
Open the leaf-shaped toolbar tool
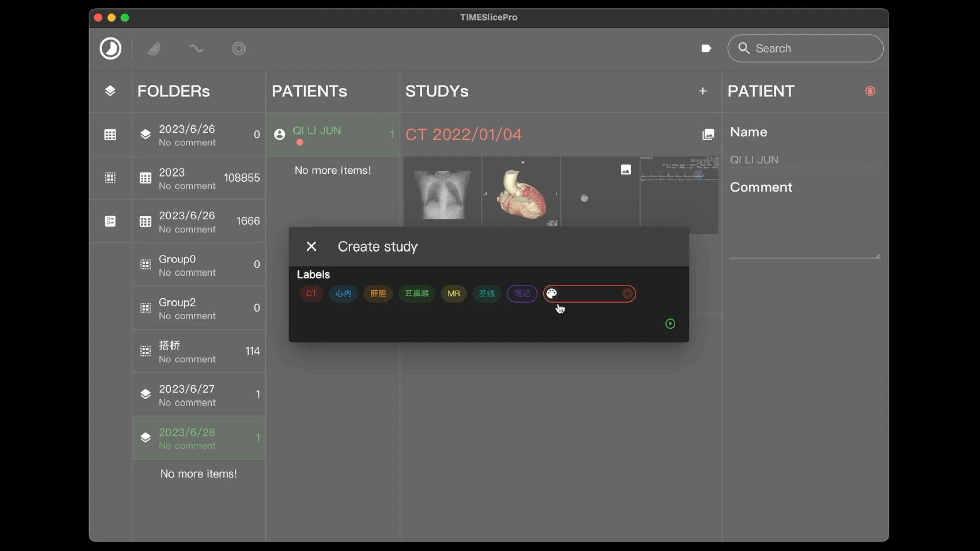[154, 48]
